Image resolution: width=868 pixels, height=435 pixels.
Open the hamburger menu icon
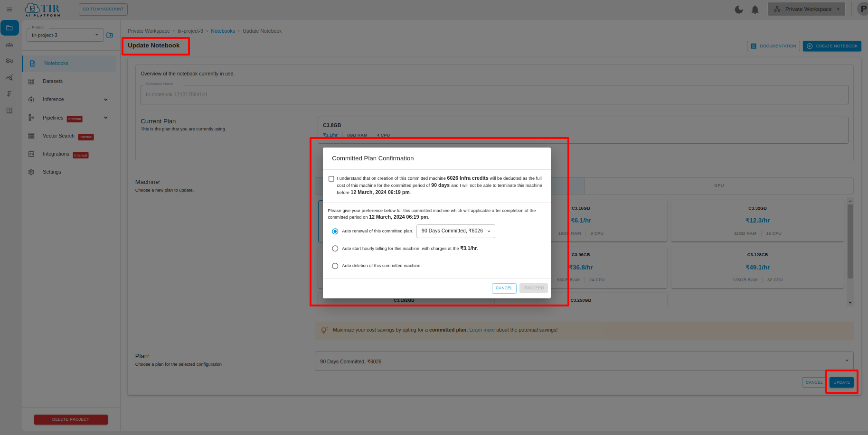(9, 9)
